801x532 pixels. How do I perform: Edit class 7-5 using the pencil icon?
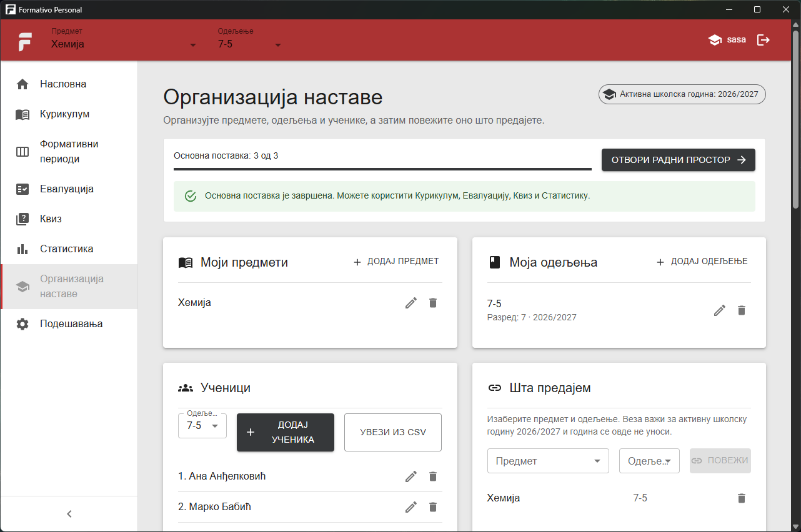(720, 310)
